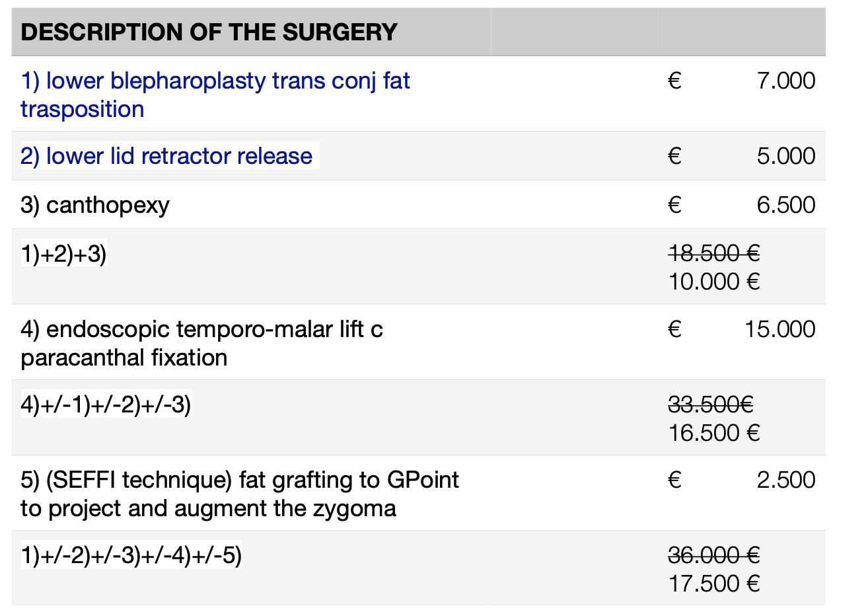Viewport: 868px width, 616px height.
Task: Select the 15.000 price cell
Action: (x=780, y=329)
